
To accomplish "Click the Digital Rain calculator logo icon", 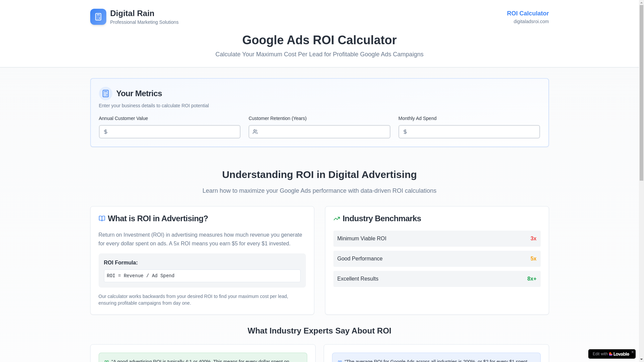I will (x=98, y=17).
